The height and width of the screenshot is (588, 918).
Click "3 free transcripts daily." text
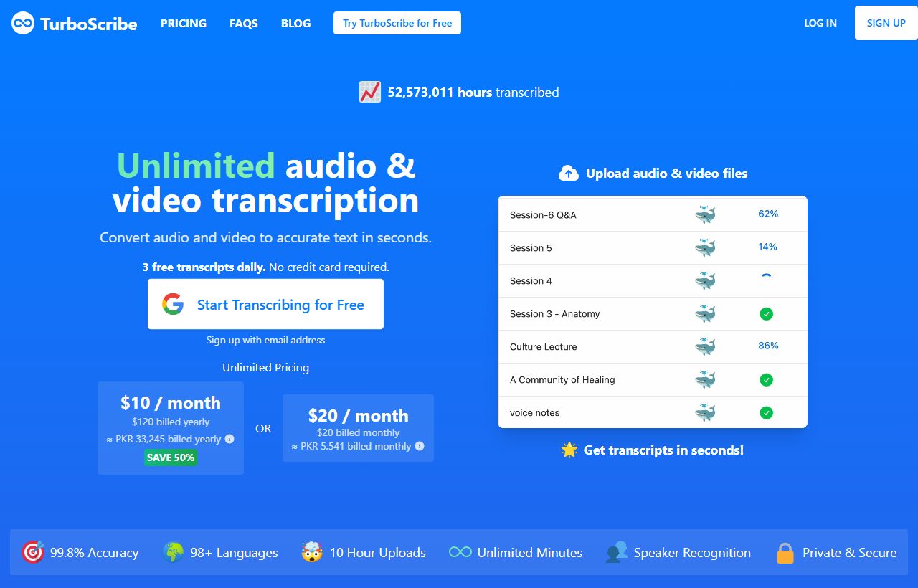[204, 267]
